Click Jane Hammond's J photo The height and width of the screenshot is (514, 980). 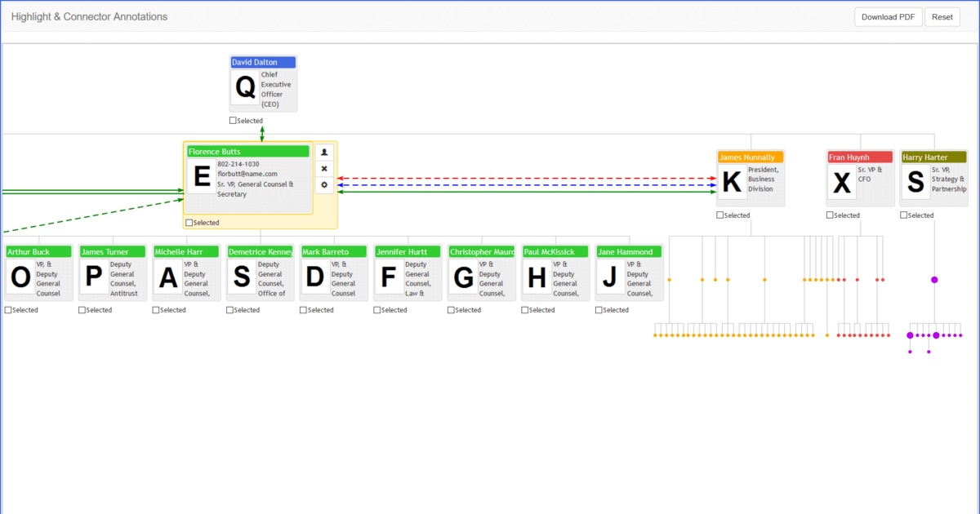point(610,277)
